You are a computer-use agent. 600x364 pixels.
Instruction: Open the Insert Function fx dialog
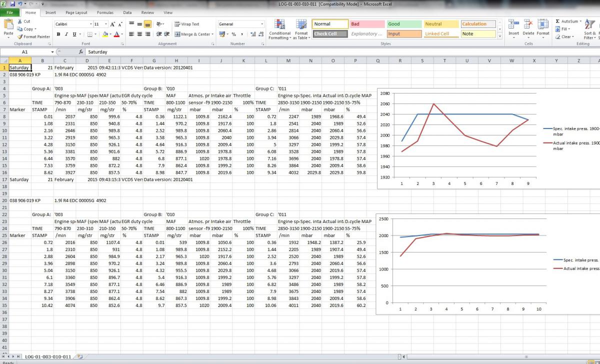[x=81, y=51]
